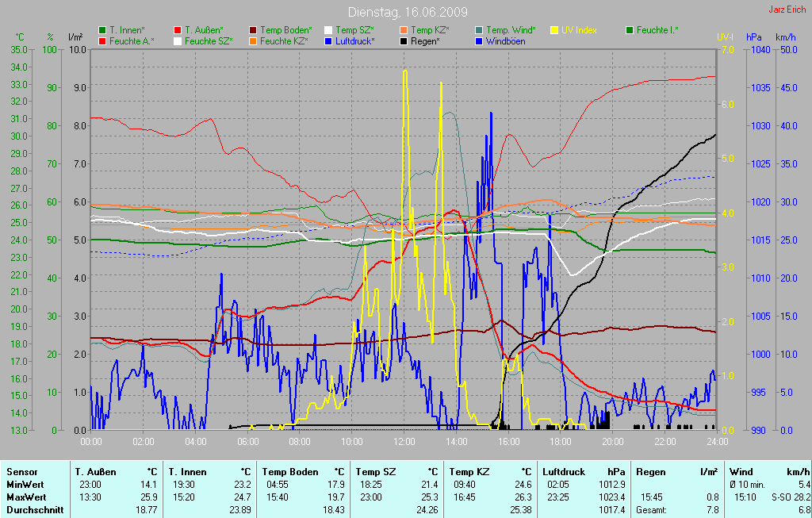Select the orange Temp KZ legend marker in the top legend row
The image size is (812, 518).
point(404,30)
